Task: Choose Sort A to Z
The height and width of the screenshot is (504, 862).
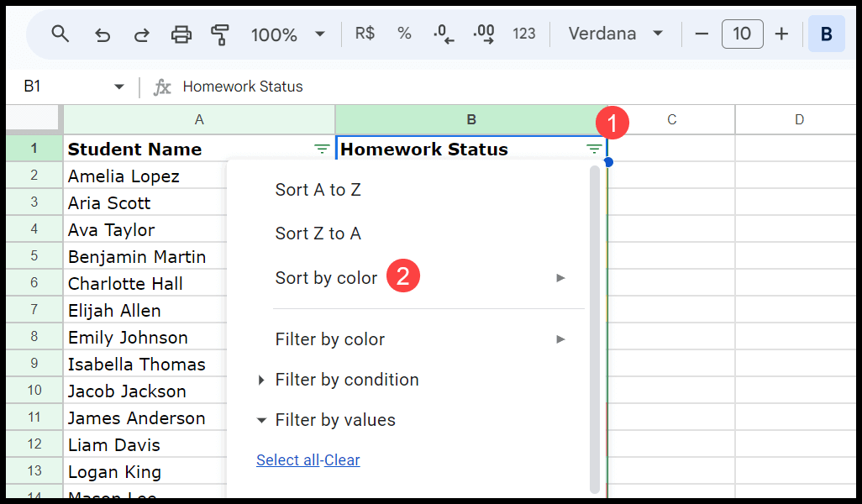Action: [x=318, y=190]
